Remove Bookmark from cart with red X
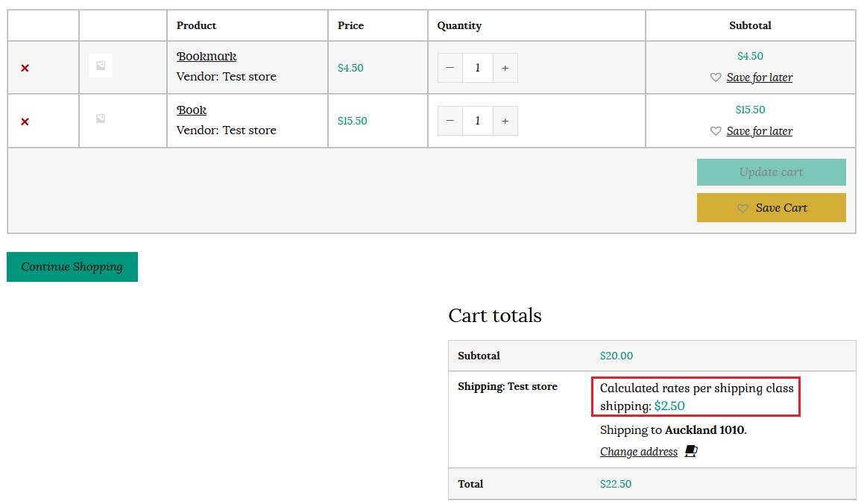867x504 pixels. [x=25, y=68]
